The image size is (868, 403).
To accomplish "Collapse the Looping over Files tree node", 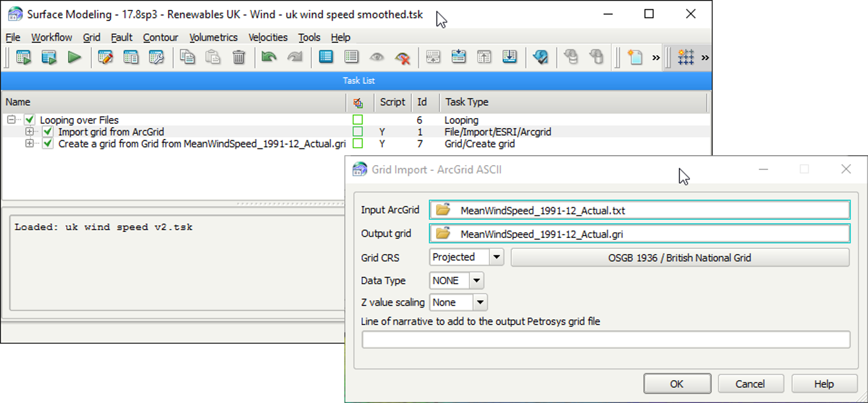I will (x=11, y=120).
